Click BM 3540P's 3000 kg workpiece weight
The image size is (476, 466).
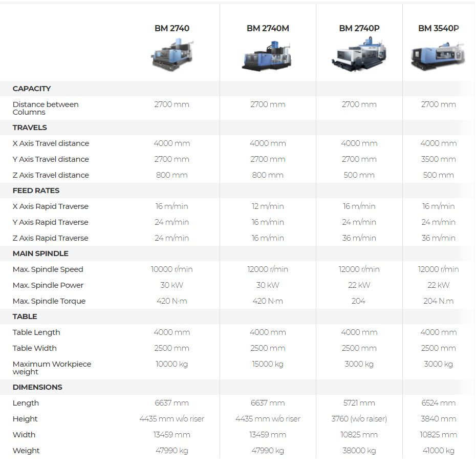[x=438, y=364]
